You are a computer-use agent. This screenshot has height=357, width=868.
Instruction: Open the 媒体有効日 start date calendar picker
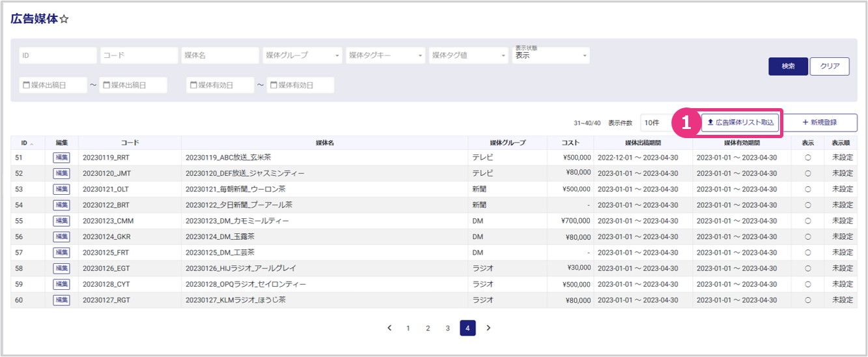pos(193,85)
